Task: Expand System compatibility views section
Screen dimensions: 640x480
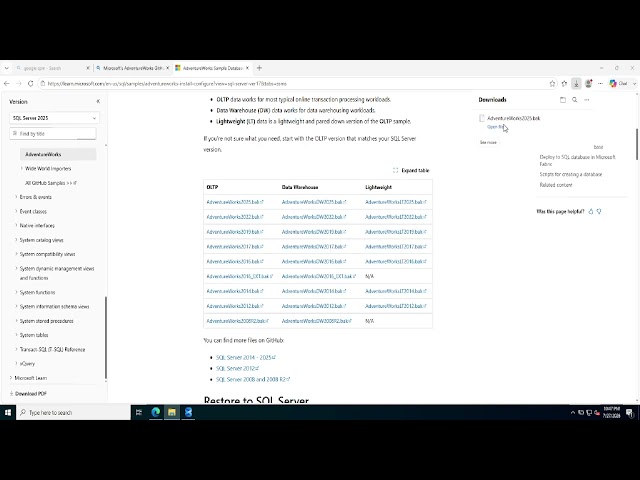Action: [x=16, y=254]
